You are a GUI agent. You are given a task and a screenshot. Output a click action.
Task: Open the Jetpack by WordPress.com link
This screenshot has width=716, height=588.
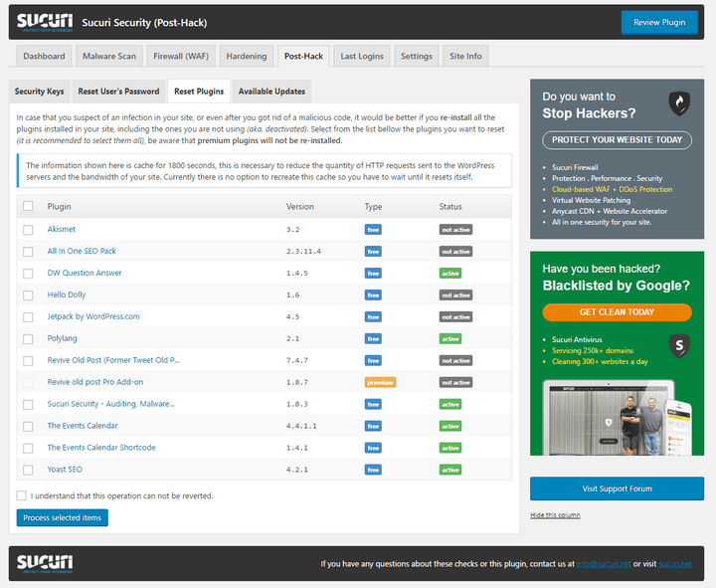coord(93,316)
